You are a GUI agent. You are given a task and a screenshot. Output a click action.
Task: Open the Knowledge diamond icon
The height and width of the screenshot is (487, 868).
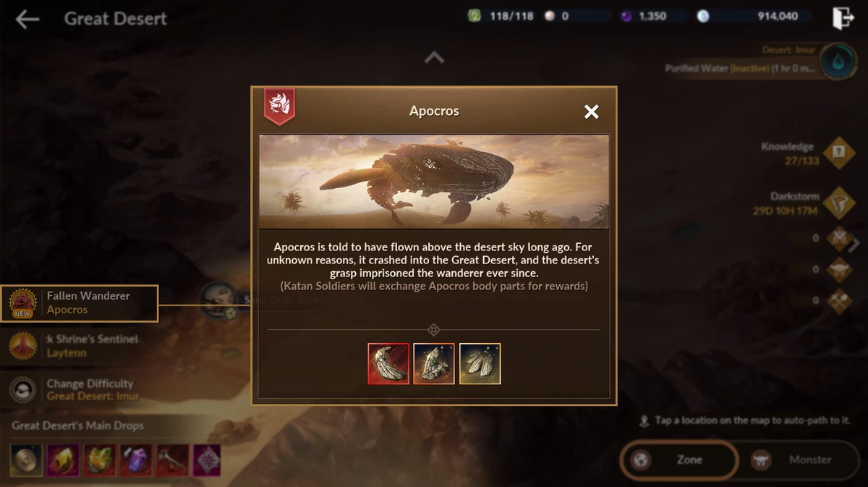(839, 152)
